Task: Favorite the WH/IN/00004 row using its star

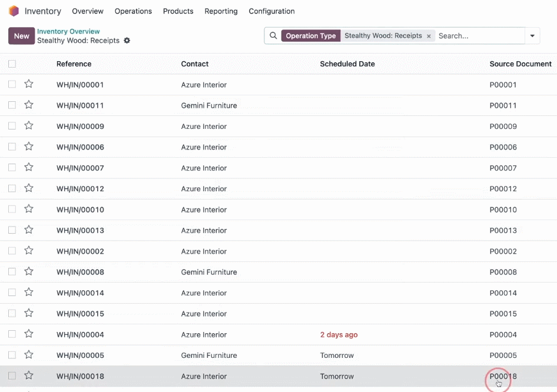Action: pyautogui.click(x=29, y=334)
